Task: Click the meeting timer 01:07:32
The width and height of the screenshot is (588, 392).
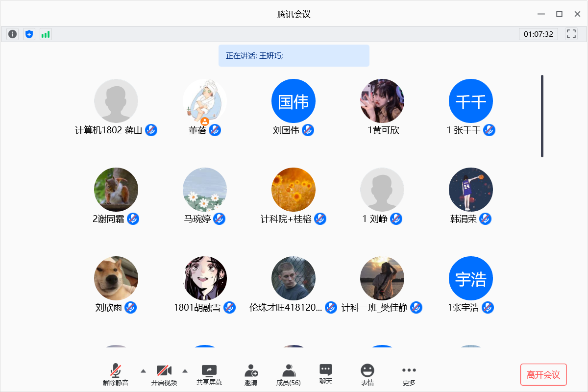Action: pyautogui.click(x=538, y=34)
